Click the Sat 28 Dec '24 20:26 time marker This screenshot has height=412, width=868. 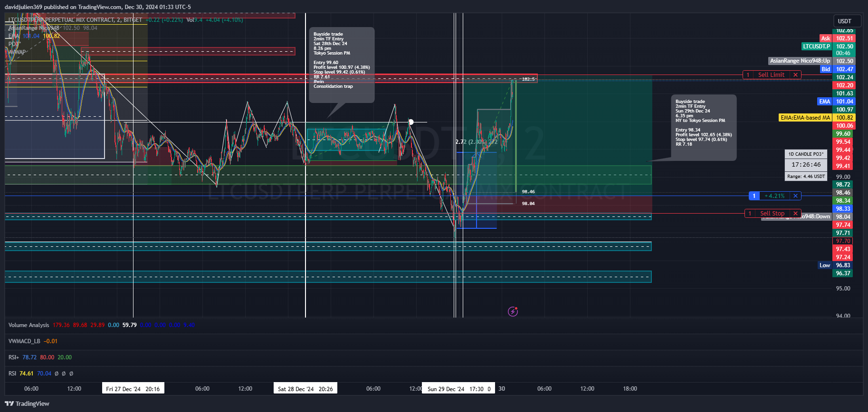(305, 389)
